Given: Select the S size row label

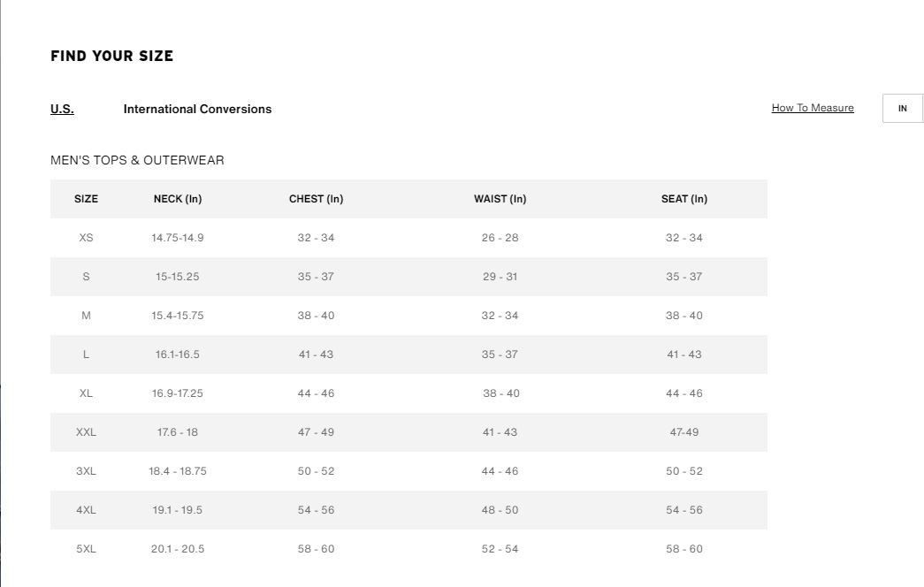Looking at the screenshot, I should (86, 277).
